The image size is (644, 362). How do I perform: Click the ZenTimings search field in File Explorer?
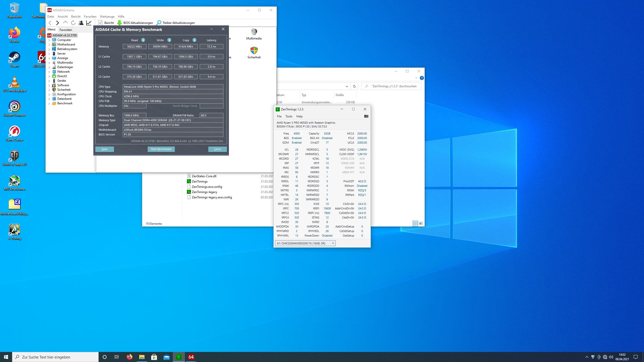391,86
